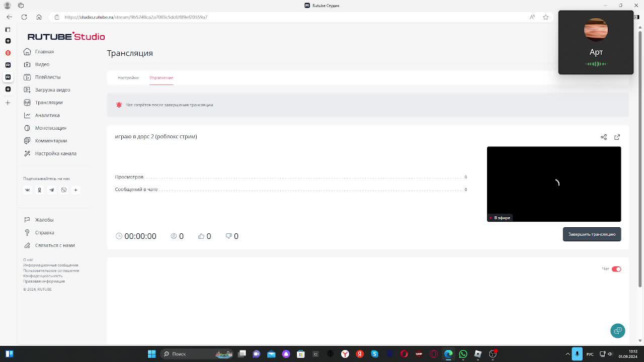Viewport: 644px width, 362px height.
Task: Open the Viber social icon
Action: 63,190
